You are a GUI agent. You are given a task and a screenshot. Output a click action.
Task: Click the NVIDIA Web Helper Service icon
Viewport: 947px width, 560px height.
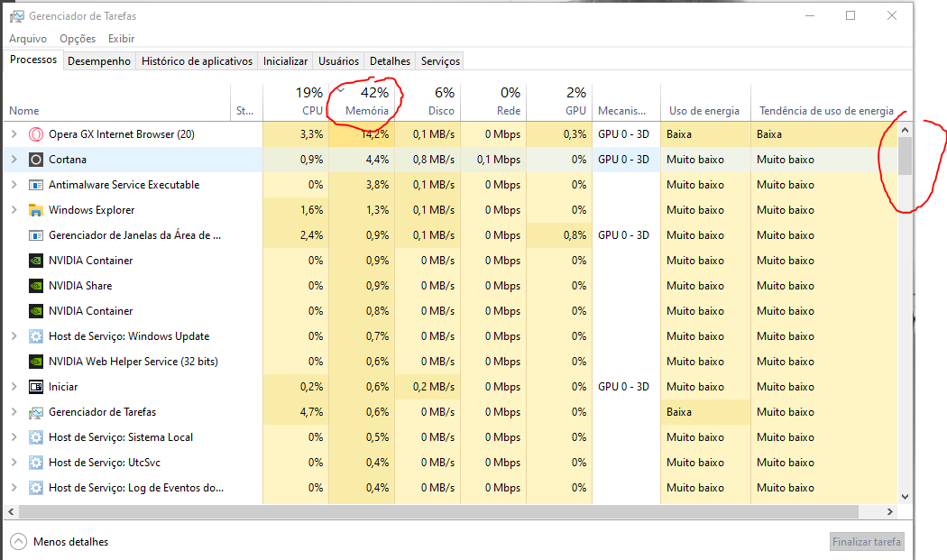36,362
